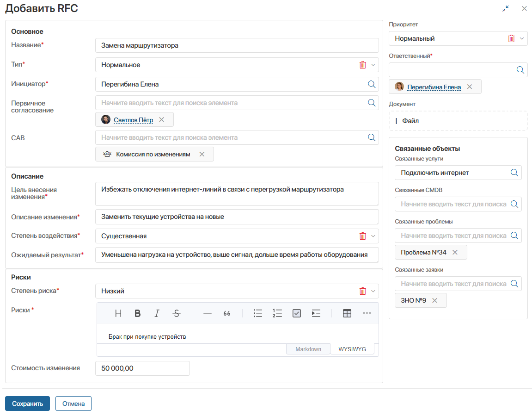
Task: Add a task checkbox list item
Action: pos(297,313)
